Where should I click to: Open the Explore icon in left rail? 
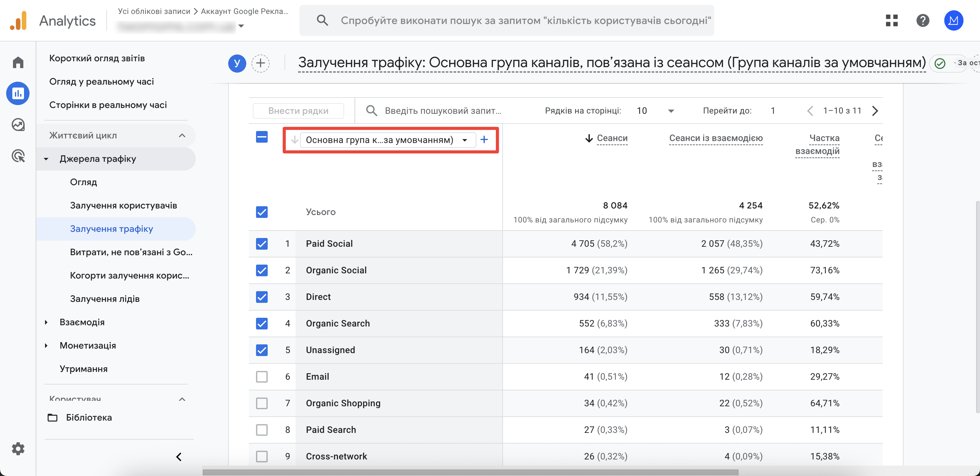coord(18,125)
